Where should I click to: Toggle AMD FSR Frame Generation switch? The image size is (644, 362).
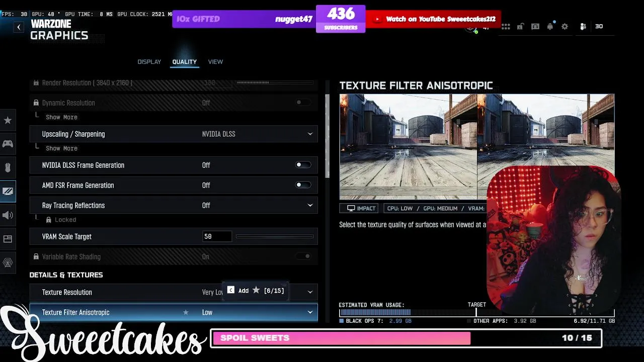click(x=303, y=185)
